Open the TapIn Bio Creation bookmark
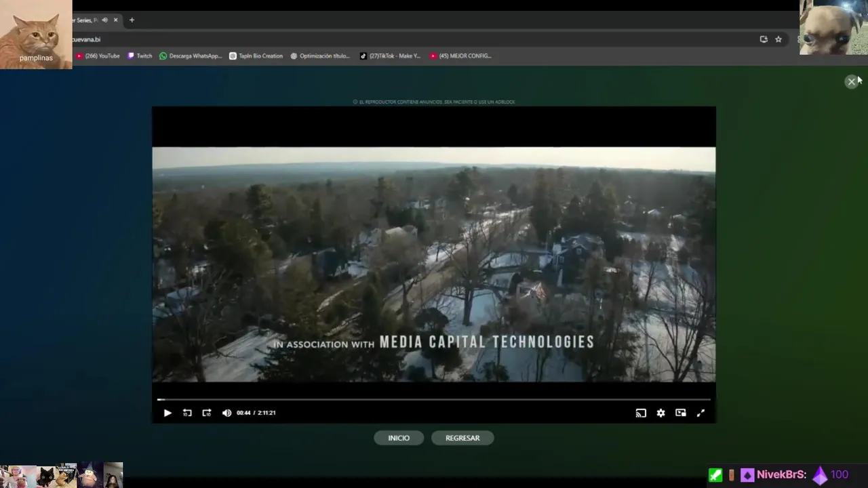 (256, 56)
